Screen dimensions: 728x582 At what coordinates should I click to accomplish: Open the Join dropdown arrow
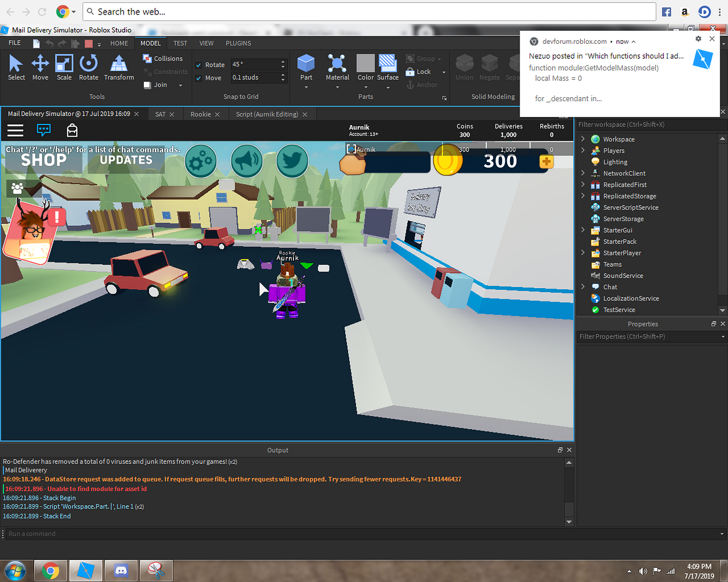(181, 86)
